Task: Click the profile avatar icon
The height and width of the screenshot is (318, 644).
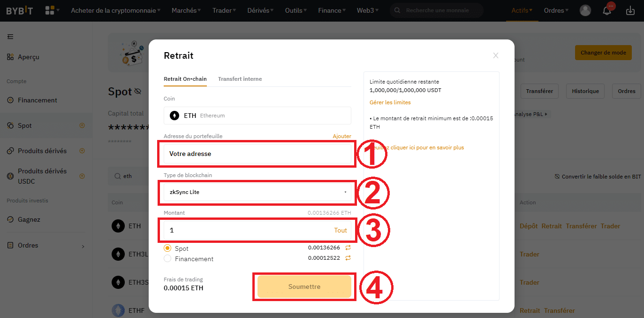Action: click(x=585, y=9)
